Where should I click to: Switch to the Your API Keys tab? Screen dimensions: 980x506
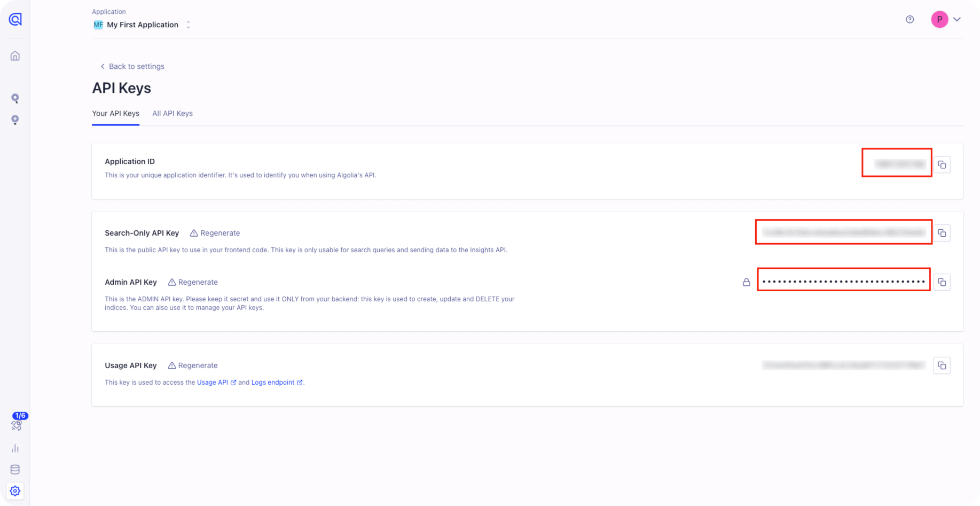[115, 113]
